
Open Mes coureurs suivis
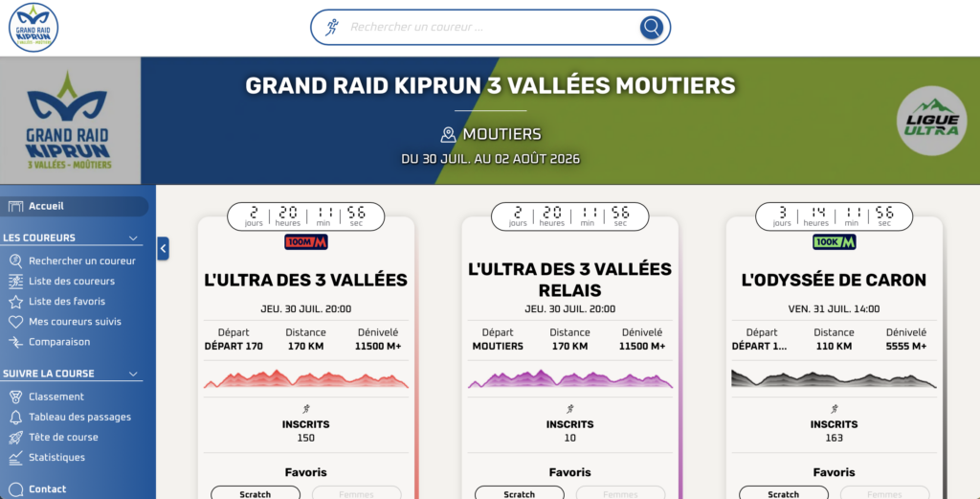pos(75,322)
